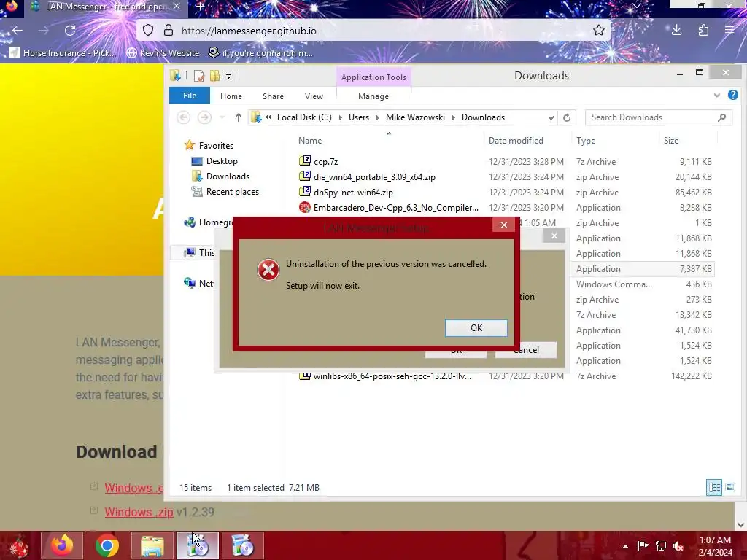Click Chrome icon in taskbar
The height and width of the screenshot is (560, 747).
click(107, 545)
